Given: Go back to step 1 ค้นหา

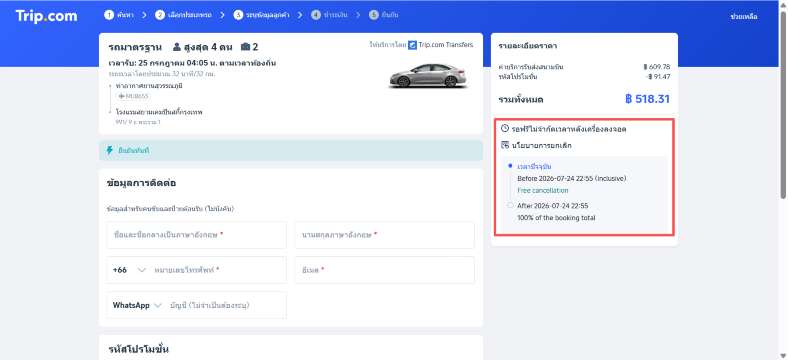Looking at the screenshot, I should point(118,15).
